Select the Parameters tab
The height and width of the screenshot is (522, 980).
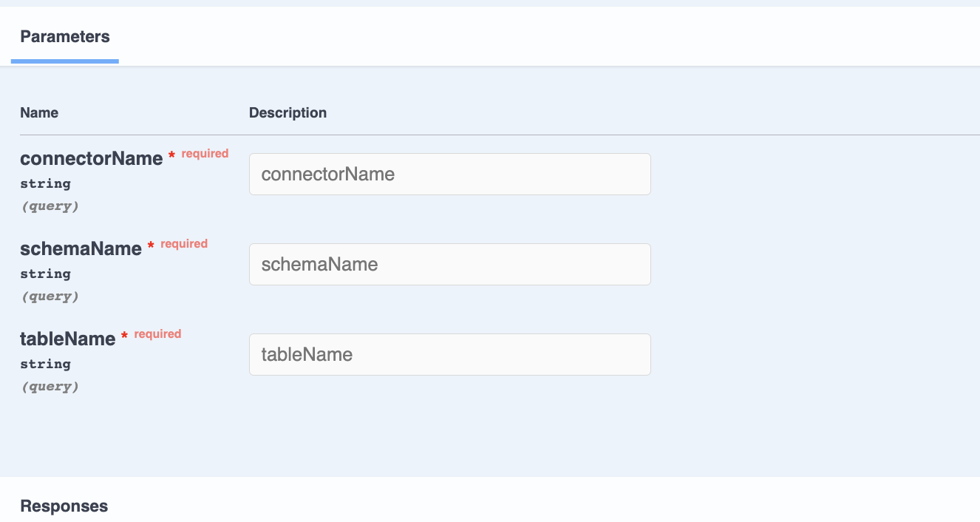pyautogui.click(x=65, y=36)
